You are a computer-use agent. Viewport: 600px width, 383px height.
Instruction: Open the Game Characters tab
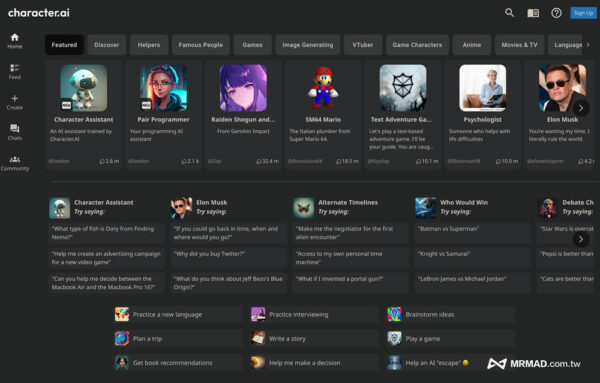click(x=417, y=45)
